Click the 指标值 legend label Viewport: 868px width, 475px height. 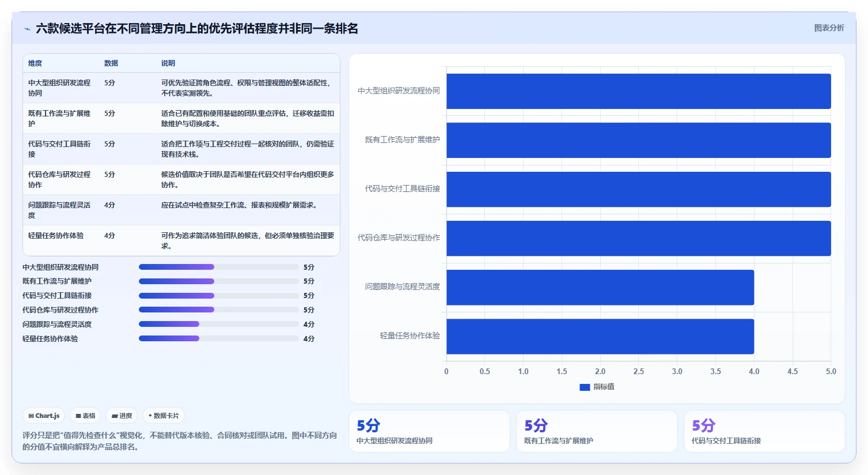click(x=604, y=387)
